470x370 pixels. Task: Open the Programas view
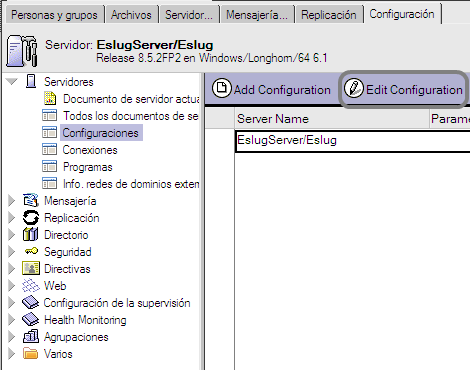[x=88, y=167]
